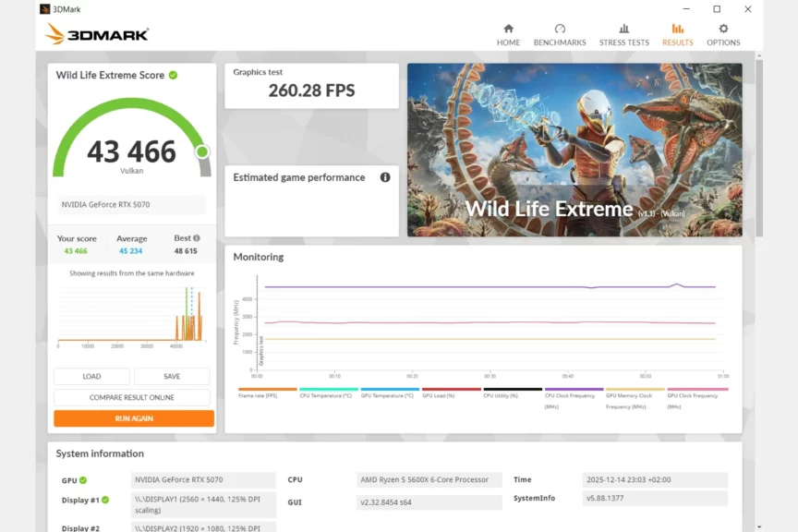
Task: Open the Benchmarks gauge icon
Action: (x=560, y=30)
